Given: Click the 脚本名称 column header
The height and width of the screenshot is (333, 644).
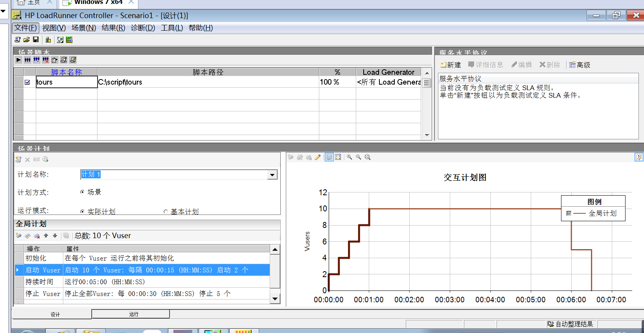Looking at the screenshot, I should pyautogui.click(x=67, y=72).
